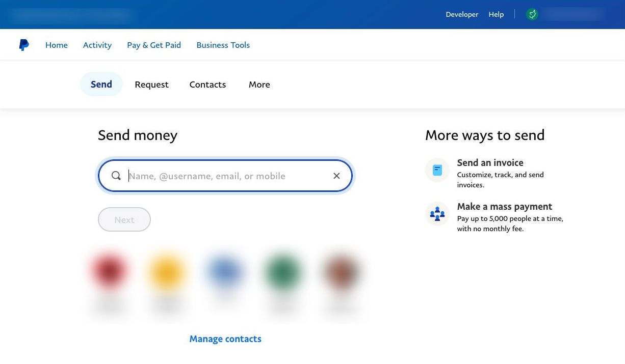
Task: Focus the name, email, or mobile field
Action: click(224, 176)
